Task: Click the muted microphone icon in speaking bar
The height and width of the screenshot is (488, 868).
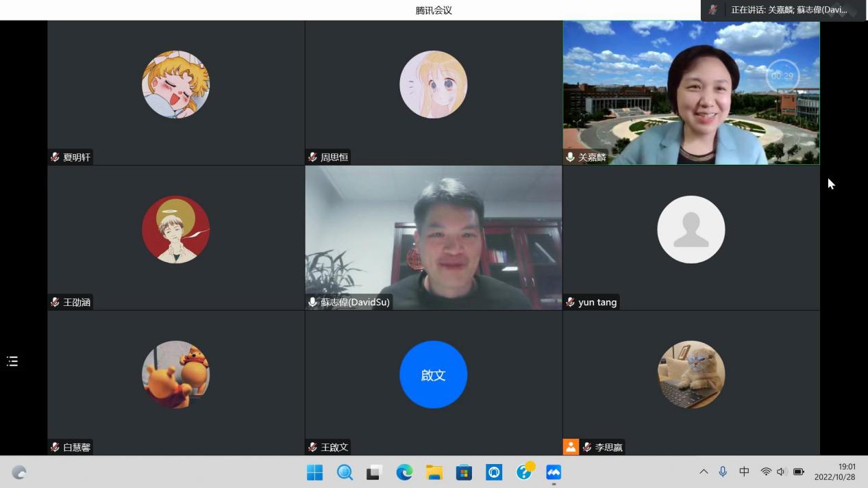Action: tap(713, 10)
